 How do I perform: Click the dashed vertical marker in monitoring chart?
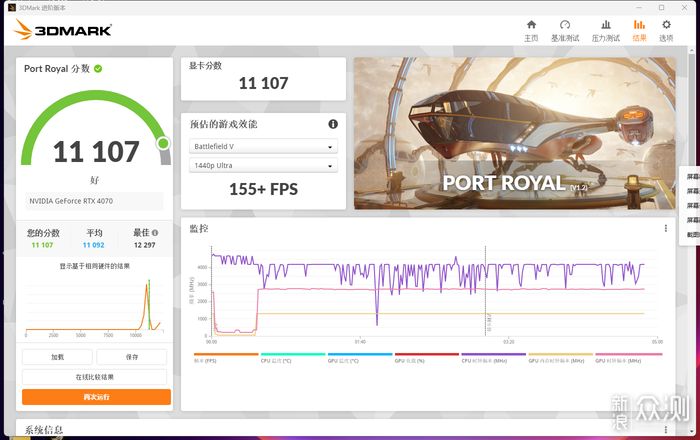pyautogui.click(x=485, y=290)
